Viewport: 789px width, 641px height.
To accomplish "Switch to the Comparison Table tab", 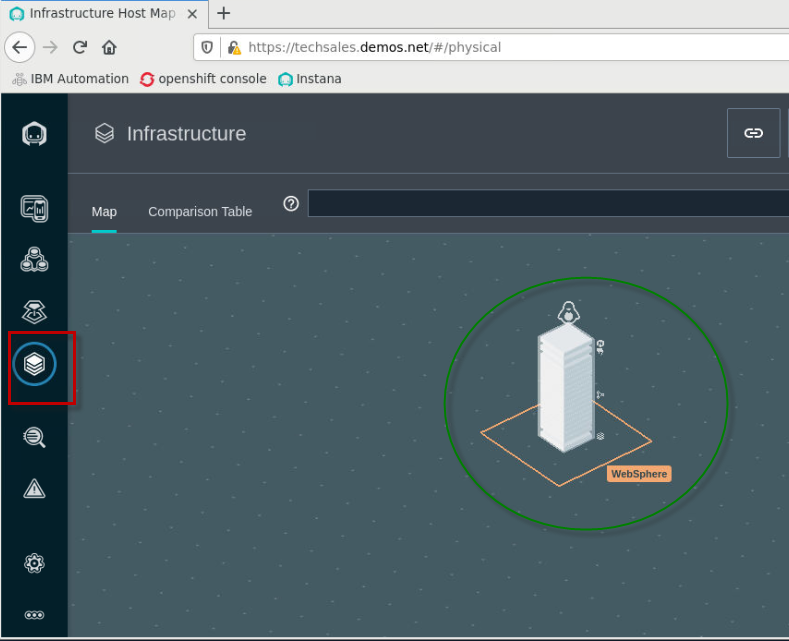I will (200, 211).
